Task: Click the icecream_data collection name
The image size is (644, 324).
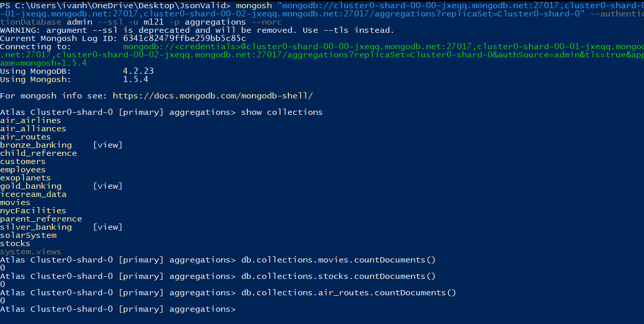Action: (33, 194)
